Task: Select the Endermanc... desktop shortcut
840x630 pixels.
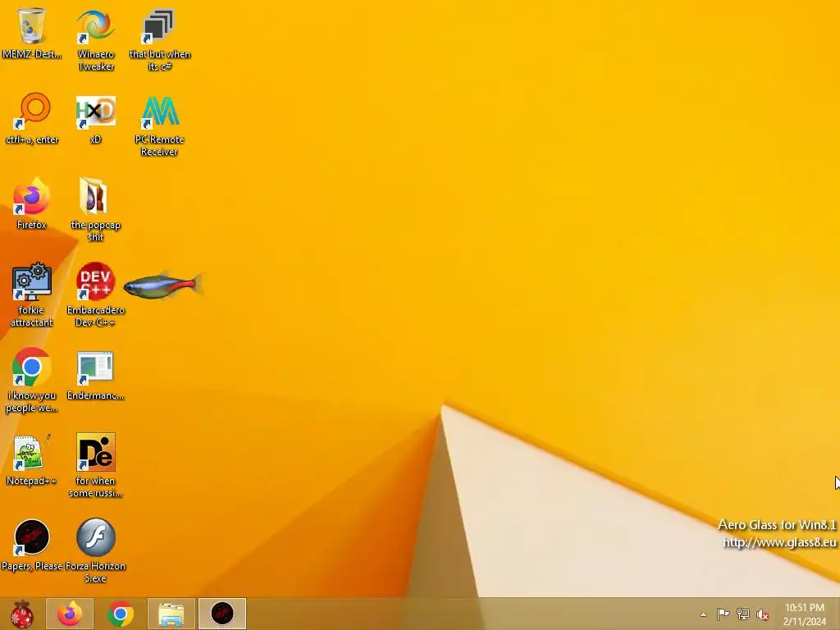Action: (95, 375)
